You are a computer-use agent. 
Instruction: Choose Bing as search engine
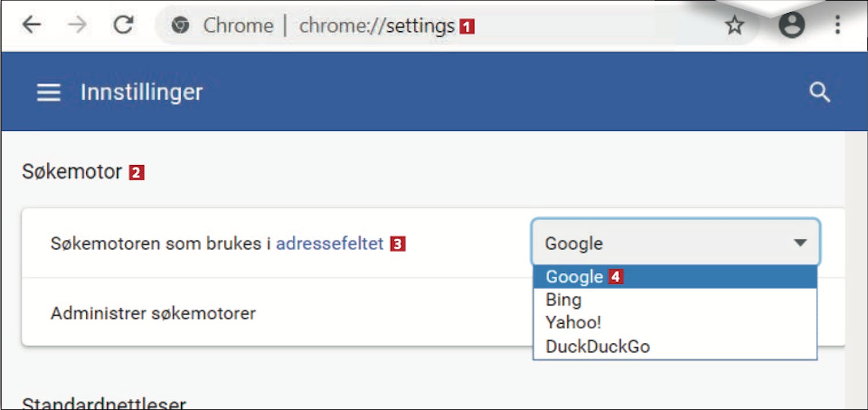564,300
